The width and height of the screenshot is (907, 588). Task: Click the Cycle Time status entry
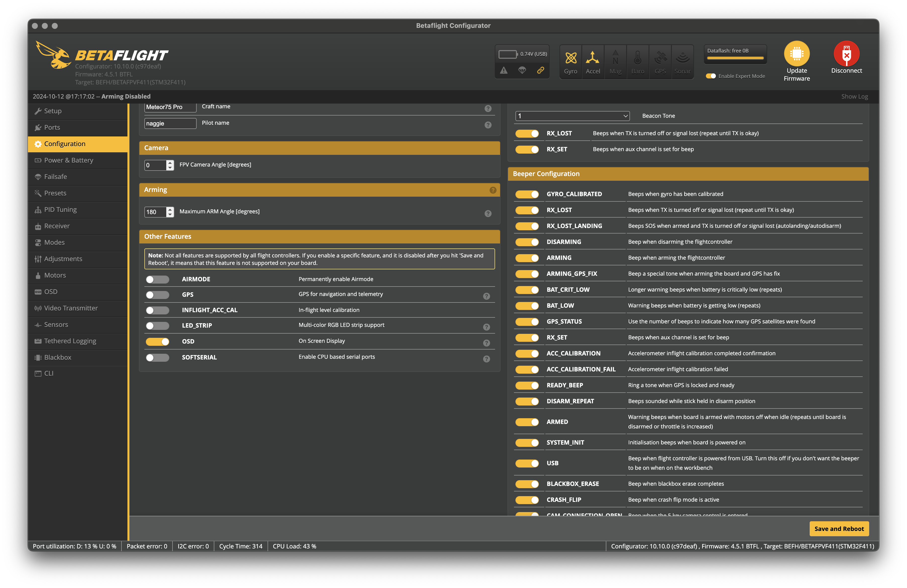coord(240,546)
